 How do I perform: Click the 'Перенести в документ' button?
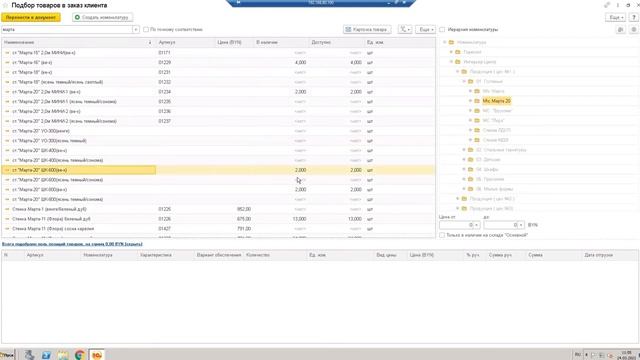[x=31, y=18]
